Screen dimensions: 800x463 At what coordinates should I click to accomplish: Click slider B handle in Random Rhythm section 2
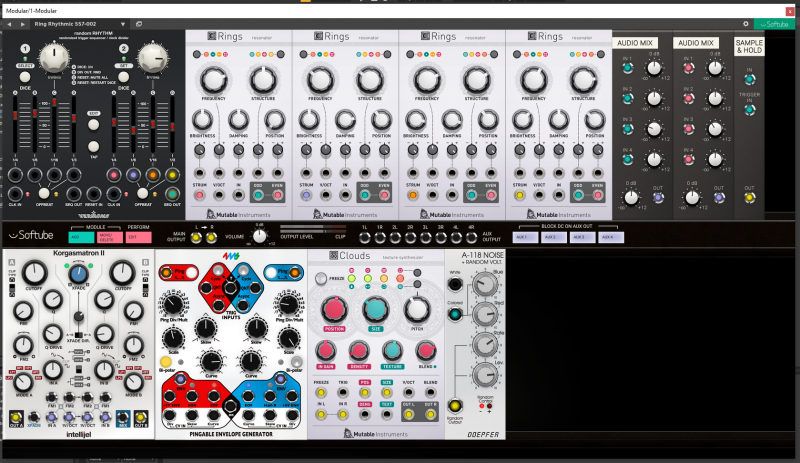click(x=134, y=130)
